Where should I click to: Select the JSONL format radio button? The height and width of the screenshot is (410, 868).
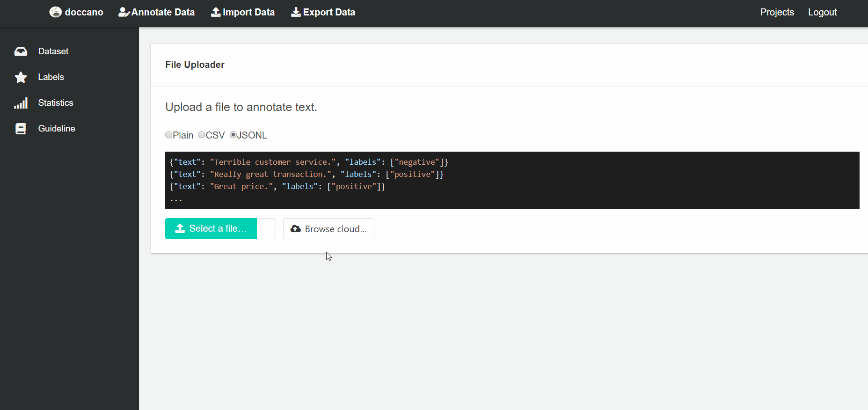coord(233,135)
